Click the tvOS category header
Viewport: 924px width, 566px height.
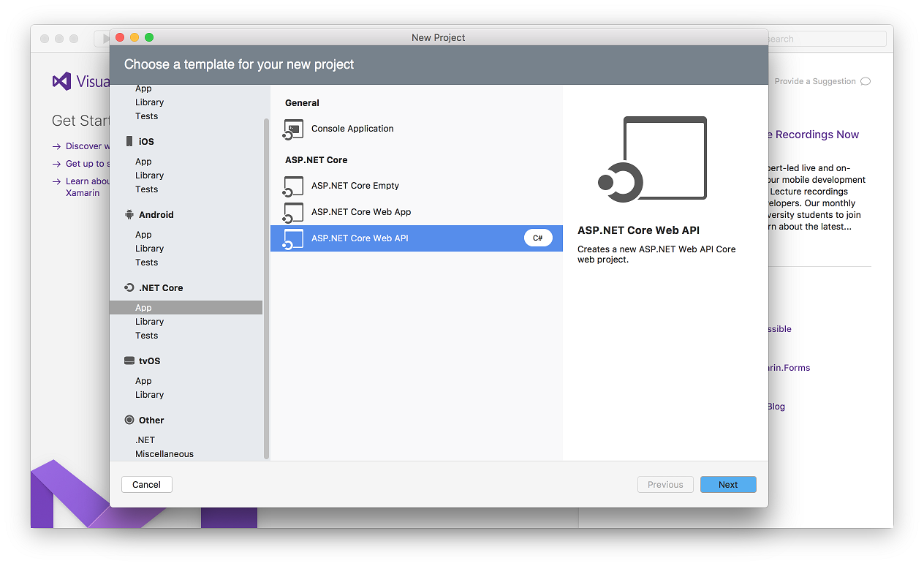tap(149, 361)
